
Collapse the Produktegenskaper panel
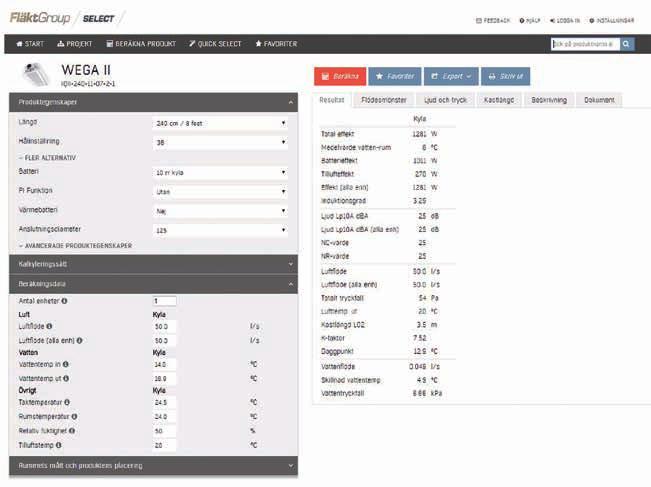coord(153,102)
